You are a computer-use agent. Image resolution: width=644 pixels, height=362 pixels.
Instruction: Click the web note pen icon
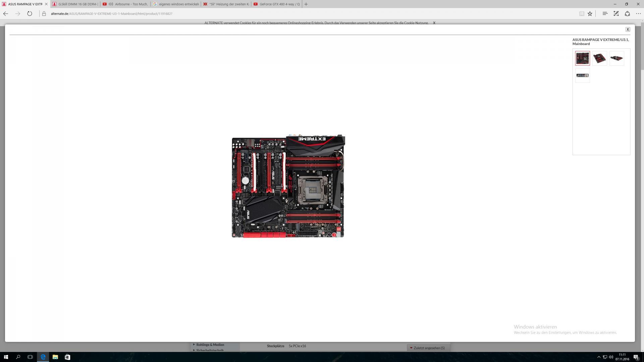616,14
